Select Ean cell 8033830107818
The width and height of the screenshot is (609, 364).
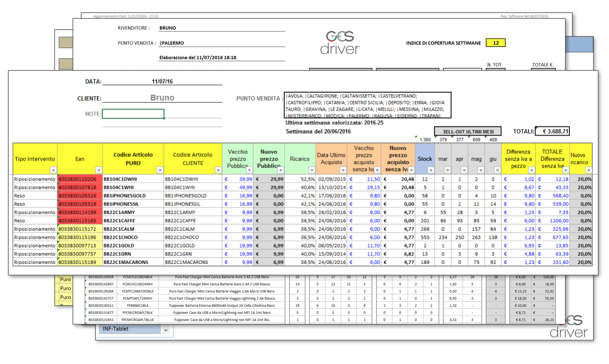80,187
